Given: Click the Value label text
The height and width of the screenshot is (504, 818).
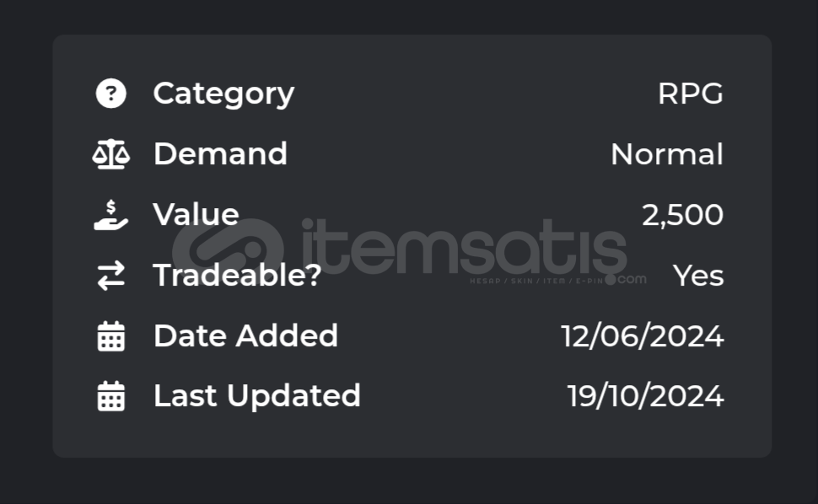Looking at the screenshot, I should pos(196,215).
